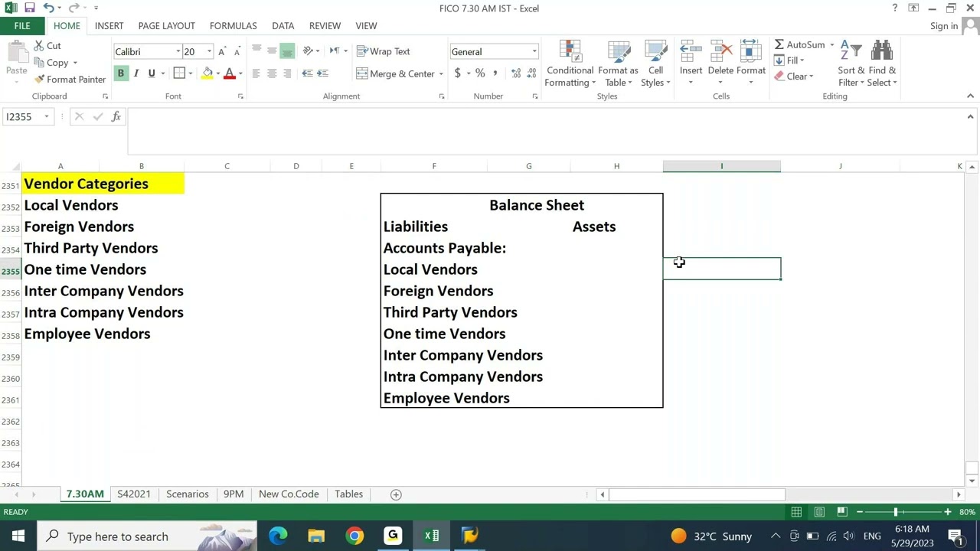Open Conditional Formatting menu
The width and height of the screenshot is (980, 551).
tap(570, 64)
